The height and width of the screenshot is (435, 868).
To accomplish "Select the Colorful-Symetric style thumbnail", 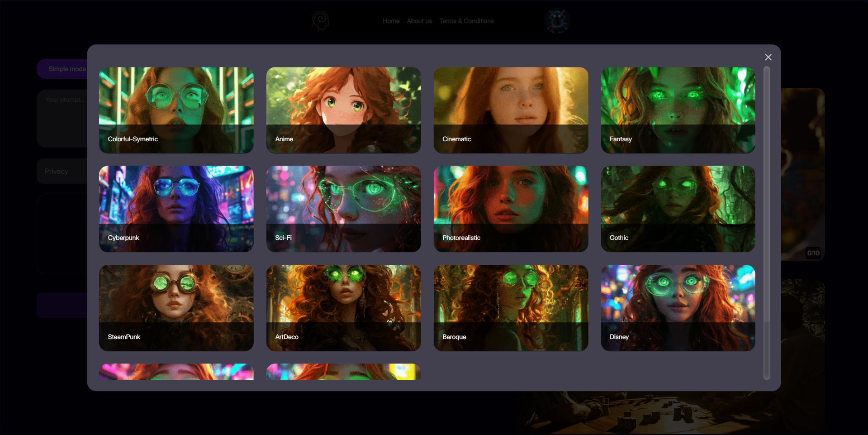I will 176,110.
